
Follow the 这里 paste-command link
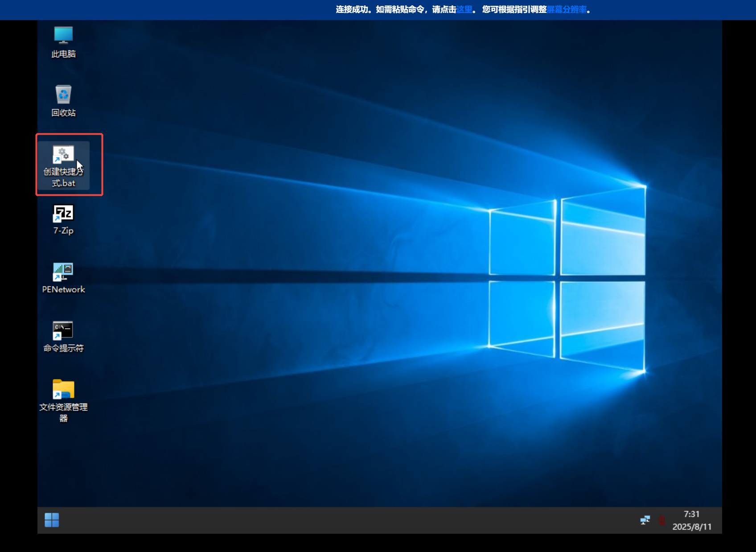coord(464,9)
